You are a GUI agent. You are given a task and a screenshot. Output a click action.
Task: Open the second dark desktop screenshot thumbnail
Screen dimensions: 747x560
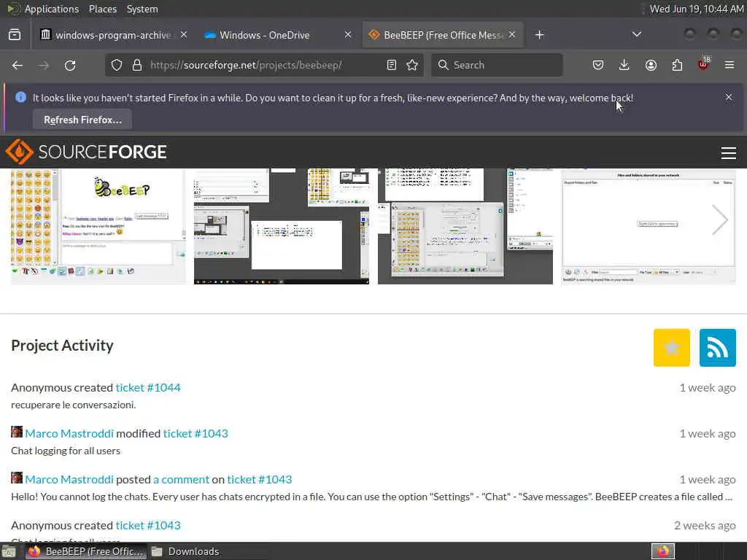281,226
